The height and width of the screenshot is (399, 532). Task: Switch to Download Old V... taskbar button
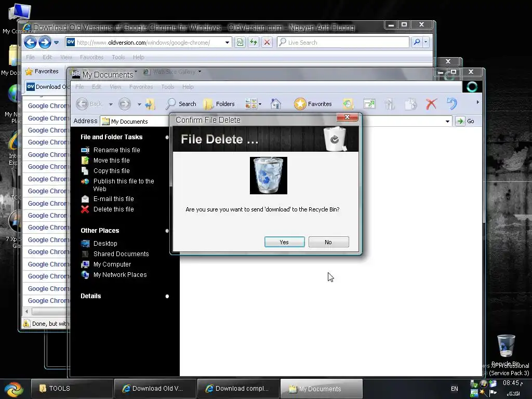click(155, 389)
